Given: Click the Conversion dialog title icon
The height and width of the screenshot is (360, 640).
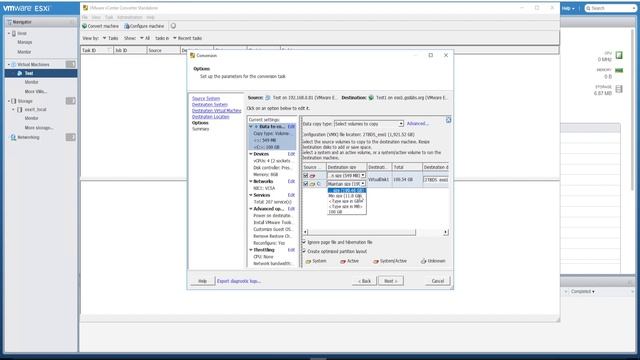Looking at the screenshot, I should (193, 56).
